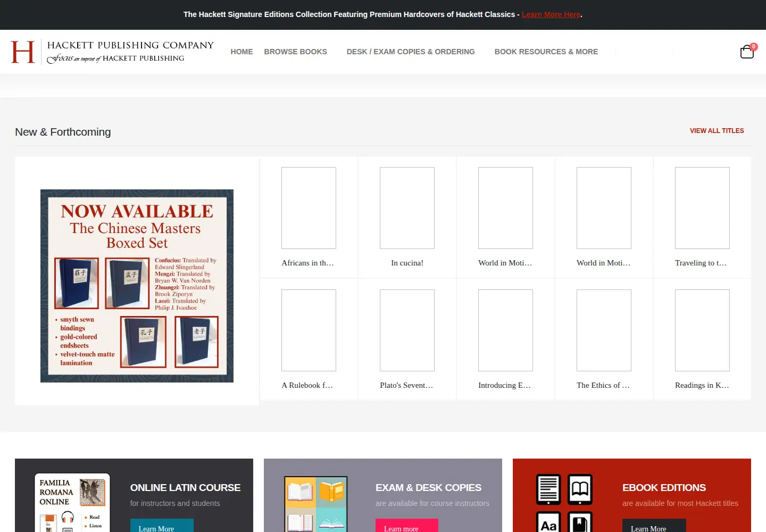Click the colorful books illustration for exam copies
766x532 pixels.
316,504
